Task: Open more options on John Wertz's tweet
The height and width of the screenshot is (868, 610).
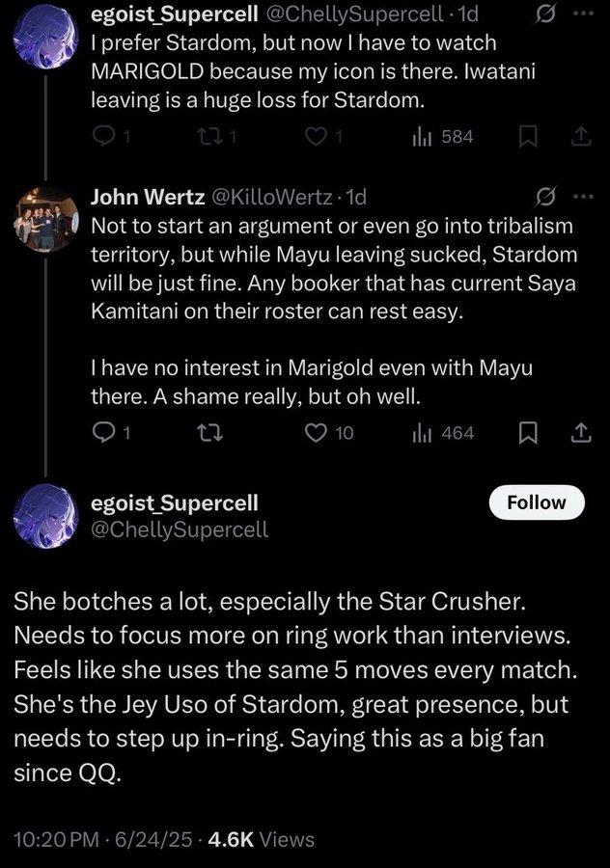Action: point(584,197)
